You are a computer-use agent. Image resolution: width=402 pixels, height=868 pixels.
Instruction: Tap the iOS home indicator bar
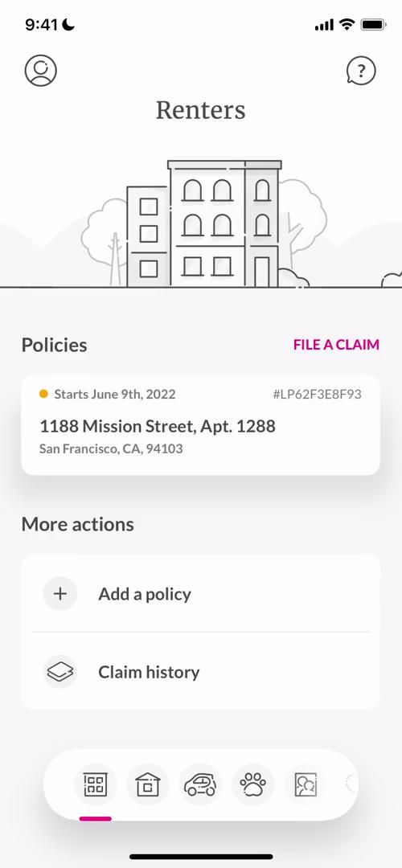[201, 857]
